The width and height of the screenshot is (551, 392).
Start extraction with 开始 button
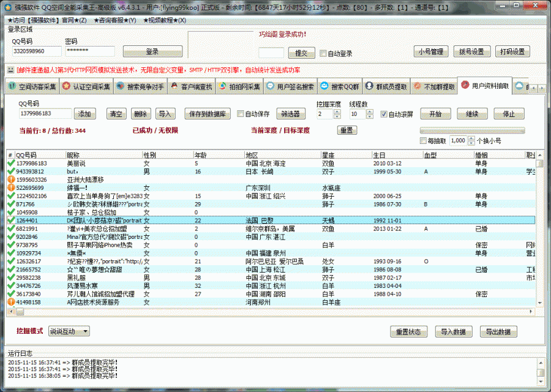coord(435,114)
